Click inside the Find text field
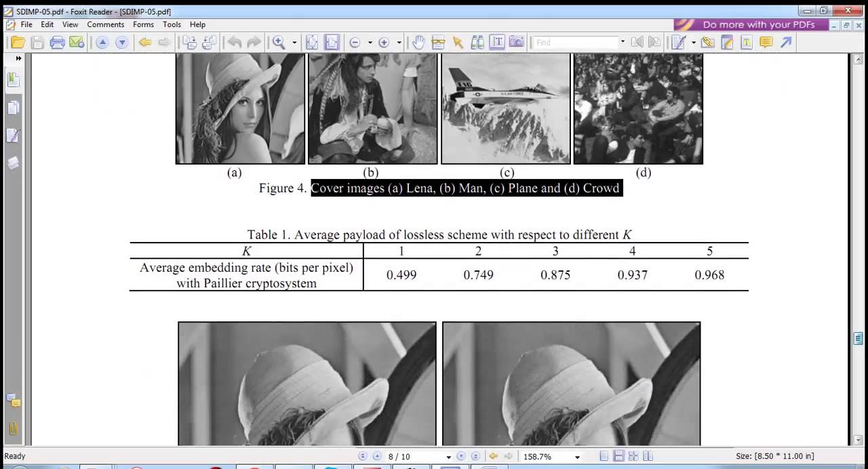 [x=575, y=43]
